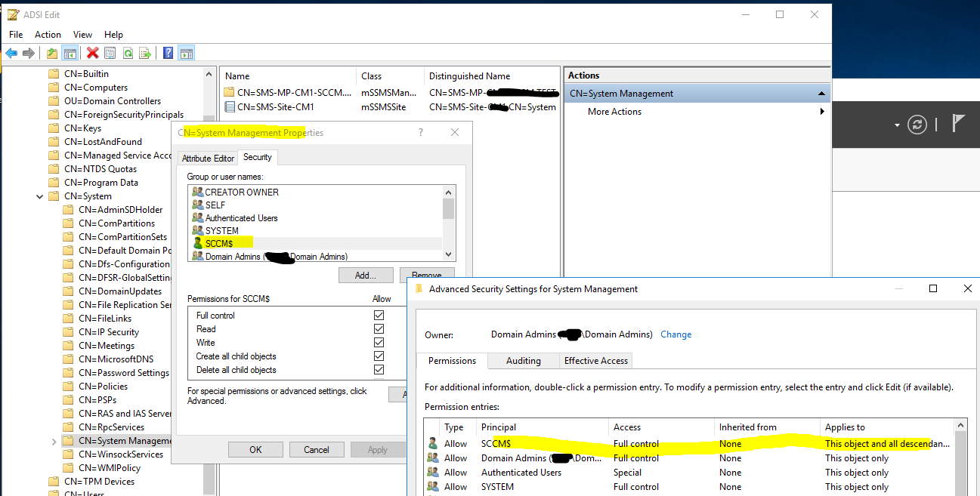Switch to the Attribute Editor tab
The image size is (980, 496).
[208, 157]
